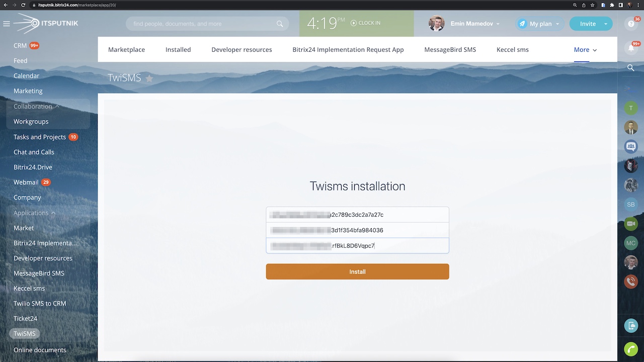
Task: Open the green T contact avatar
Action: click(631, 108)
